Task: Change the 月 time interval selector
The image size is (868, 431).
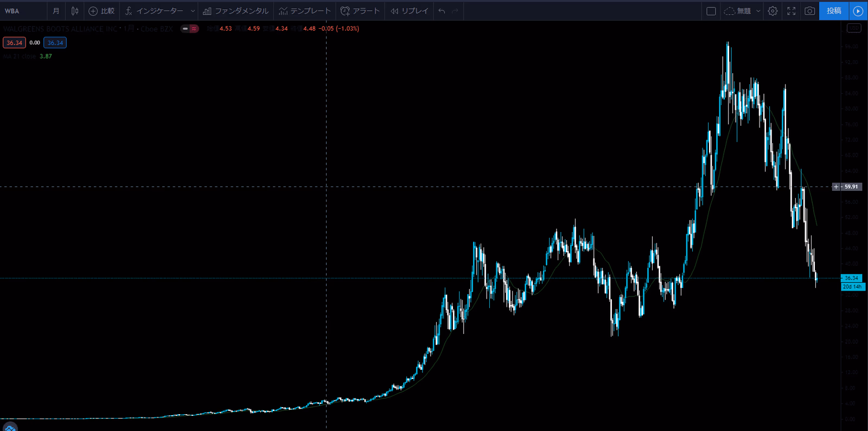Action: tap(56, 11)
